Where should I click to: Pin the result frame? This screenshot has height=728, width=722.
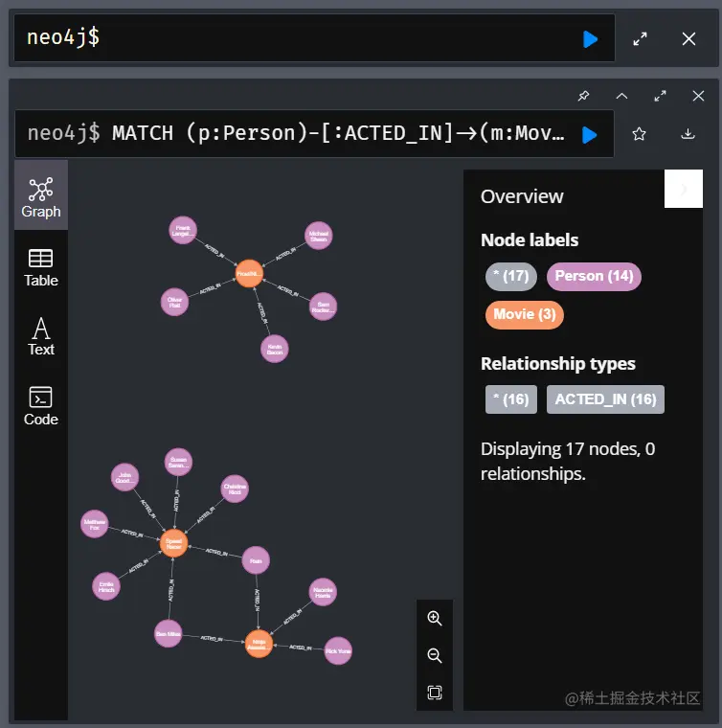583,96
